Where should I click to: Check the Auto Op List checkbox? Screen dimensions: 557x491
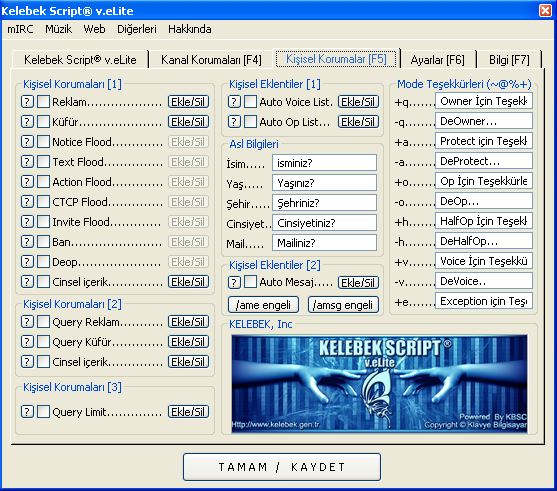[x=250, y=122]
